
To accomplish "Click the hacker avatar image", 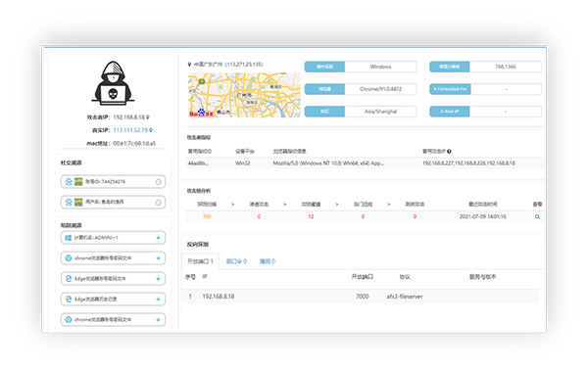I will [x=113, y=83].
